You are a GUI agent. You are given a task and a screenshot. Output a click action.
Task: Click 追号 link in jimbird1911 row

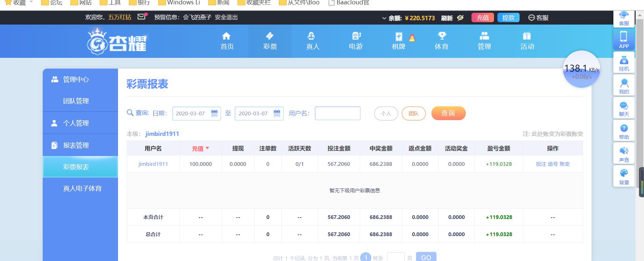pos(553,164)
